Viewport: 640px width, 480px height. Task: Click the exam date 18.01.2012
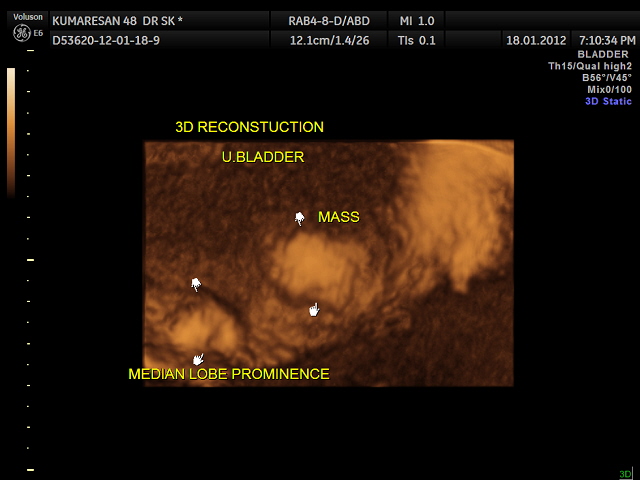click(537, 40)
